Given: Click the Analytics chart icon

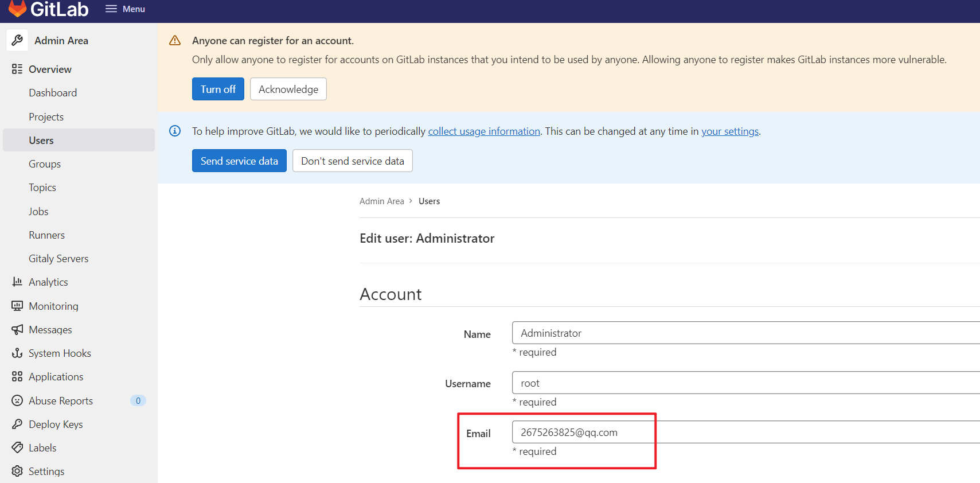Looking at the screenshot, I should coord(17,282).
